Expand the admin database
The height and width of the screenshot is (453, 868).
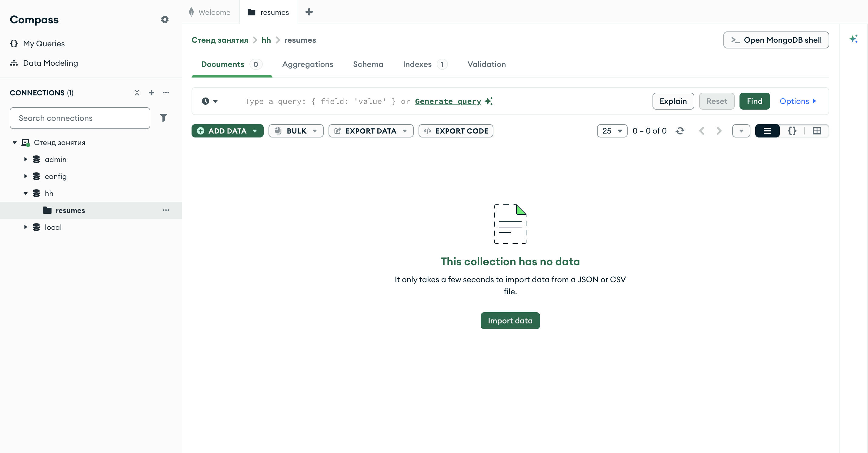25,159
